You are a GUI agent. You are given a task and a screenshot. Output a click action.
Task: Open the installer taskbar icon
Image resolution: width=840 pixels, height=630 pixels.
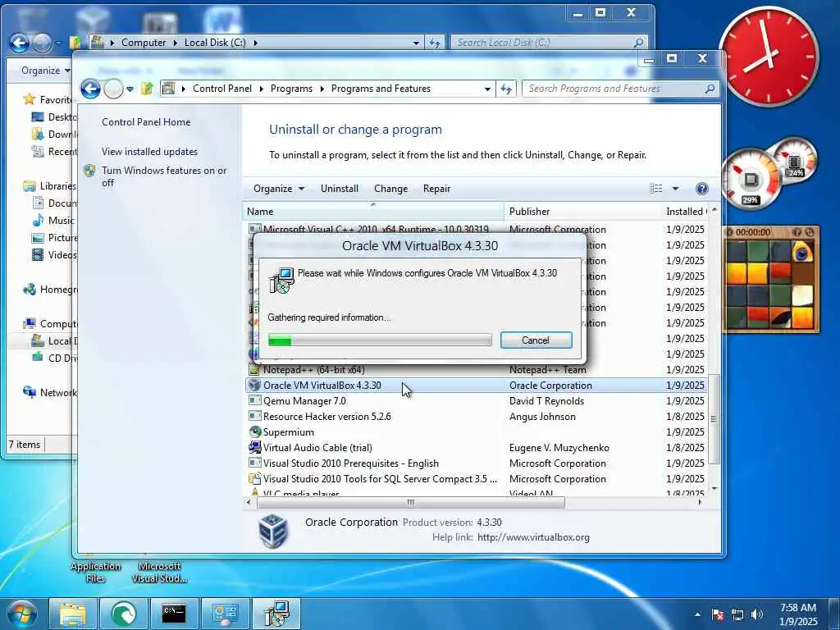click(x=276, y=614)
